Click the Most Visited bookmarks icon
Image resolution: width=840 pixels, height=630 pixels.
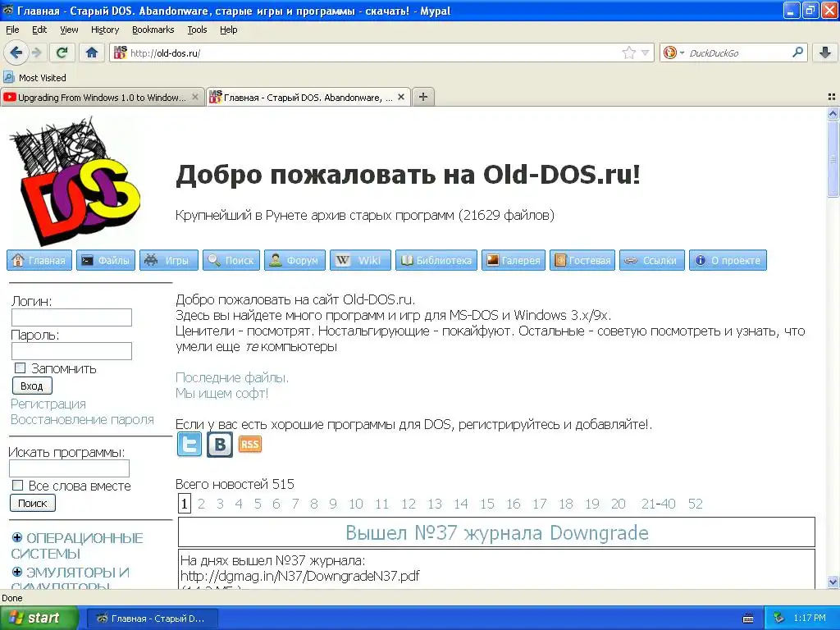coord(8,78)
